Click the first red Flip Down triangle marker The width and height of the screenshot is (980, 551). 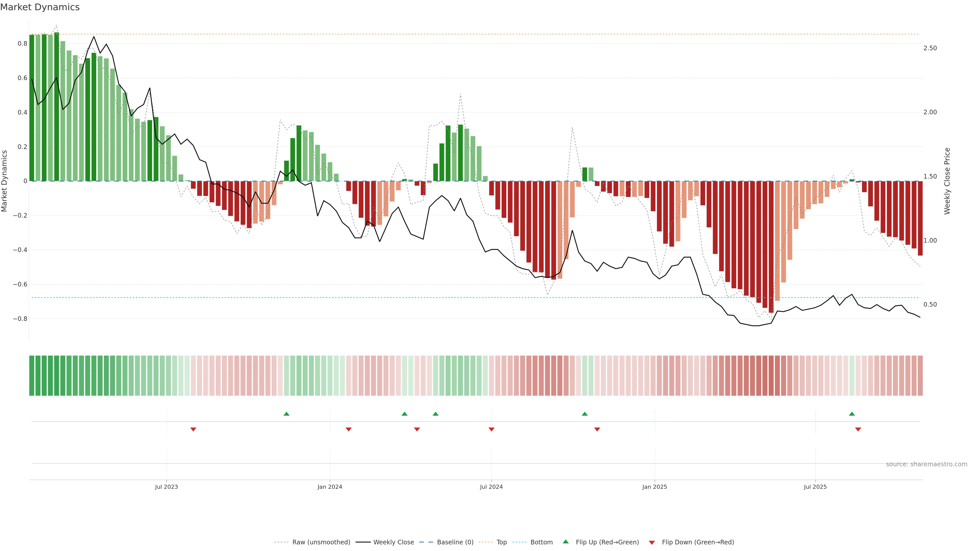193,429
